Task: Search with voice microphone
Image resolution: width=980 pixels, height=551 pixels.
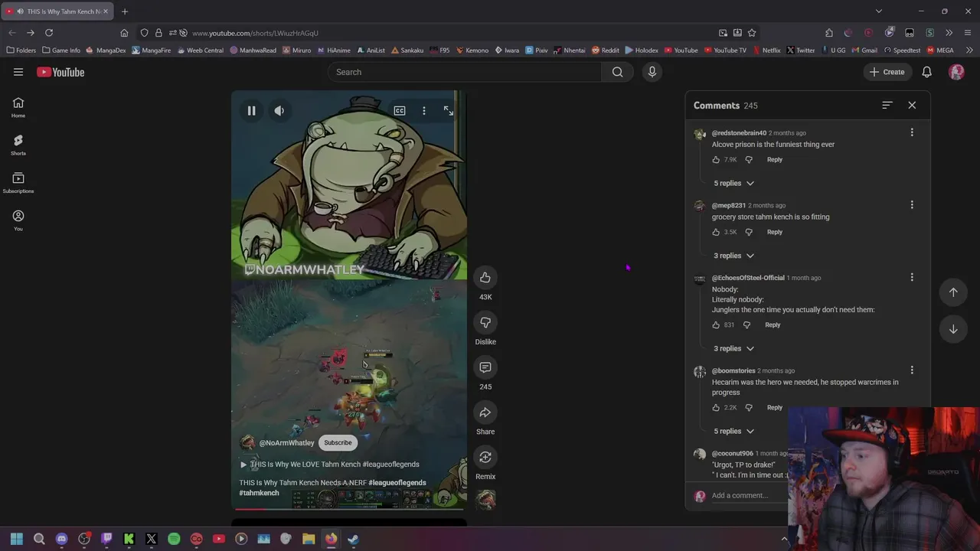Action: click(x=652, y=72)
